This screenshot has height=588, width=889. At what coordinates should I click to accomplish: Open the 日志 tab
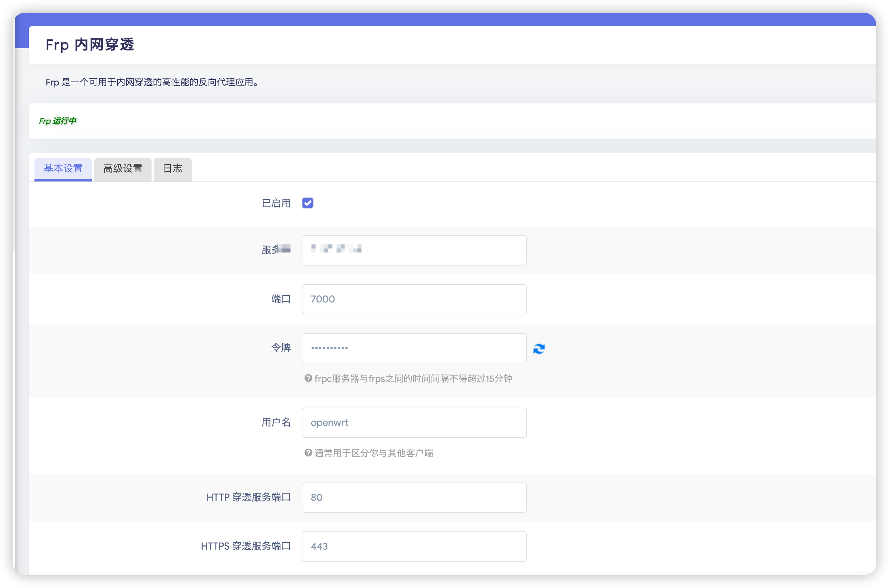172,169
